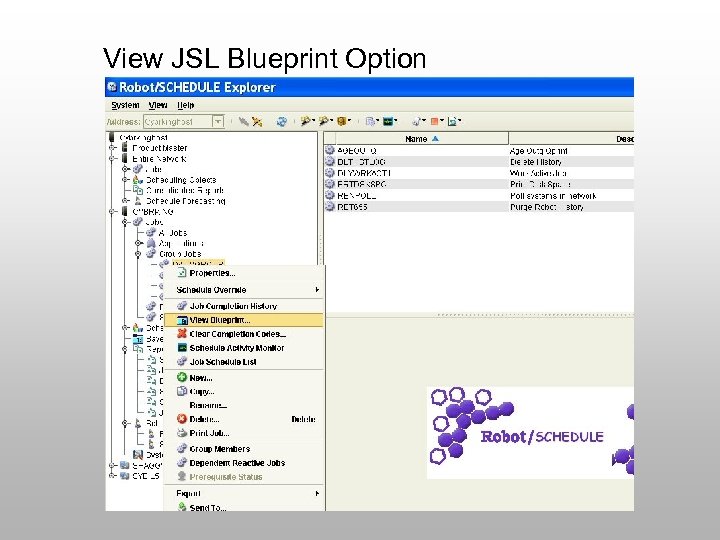Choose Send To in the context menu
This screenshot has height=540, width=720.
click(244, 507)
